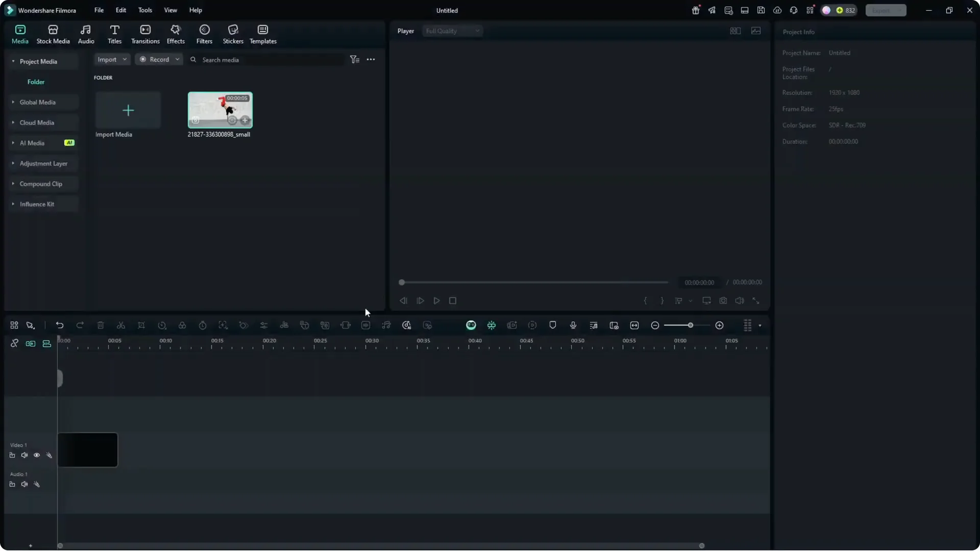Image resolution: width=980 pixels, height=551 pixels.
Task: Lock the Video 1 track
Action: click(x=12, y=455)
